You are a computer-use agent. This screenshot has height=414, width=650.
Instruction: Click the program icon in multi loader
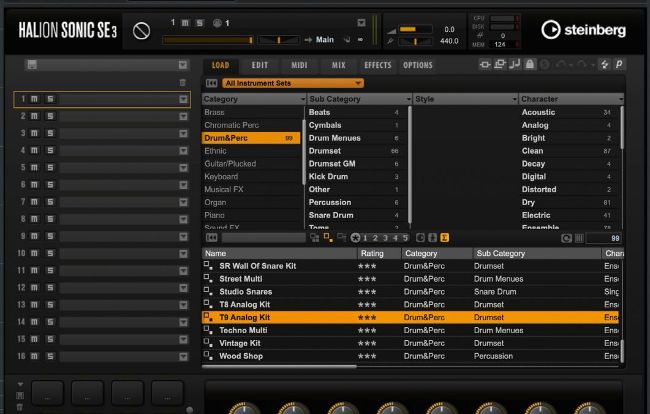tap(32, 65)
